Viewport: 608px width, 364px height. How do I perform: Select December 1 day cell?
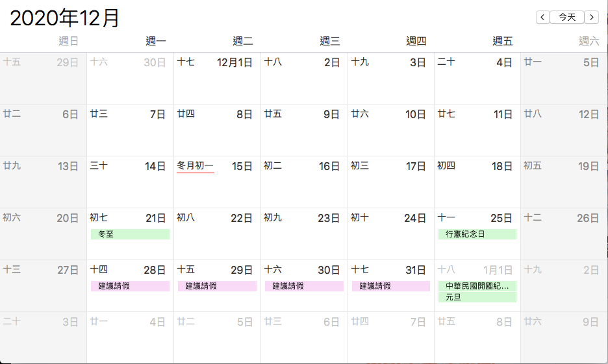217,79
